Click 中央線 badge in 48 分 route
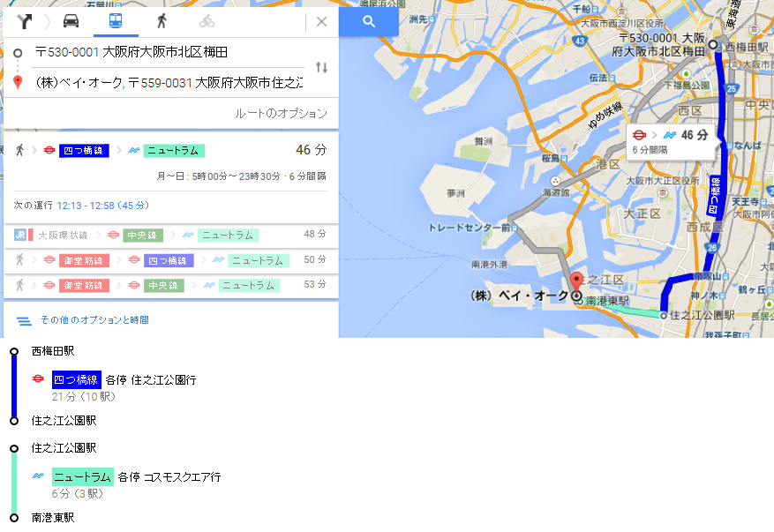The image size is (774, 532). tap(143, 236)
